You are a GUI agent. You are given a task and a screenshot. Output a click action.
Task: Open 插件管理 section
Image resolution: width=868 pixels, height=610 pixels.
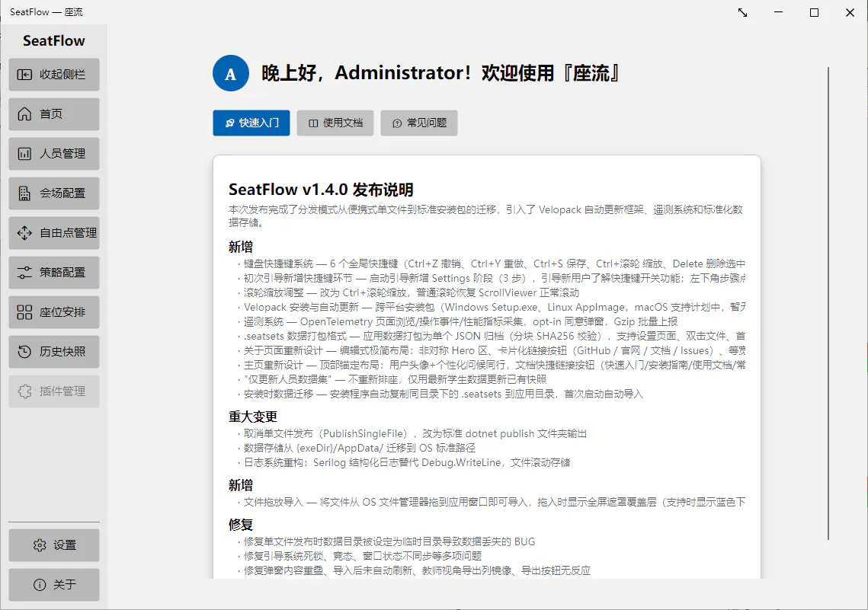point(54,391)
